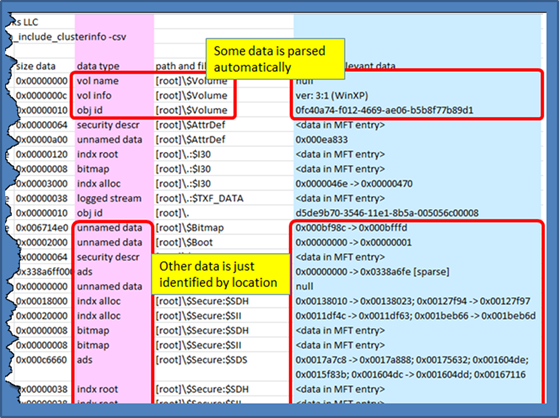
Task: Click [root]\.:$I30 path in the indx alloc row
Action: click(183, 184)
